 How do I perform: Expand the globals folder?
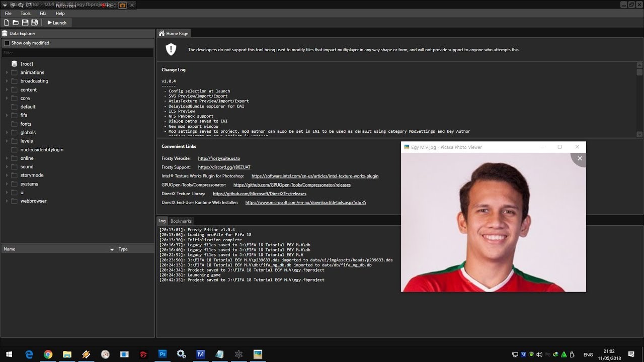click(7, 132)
